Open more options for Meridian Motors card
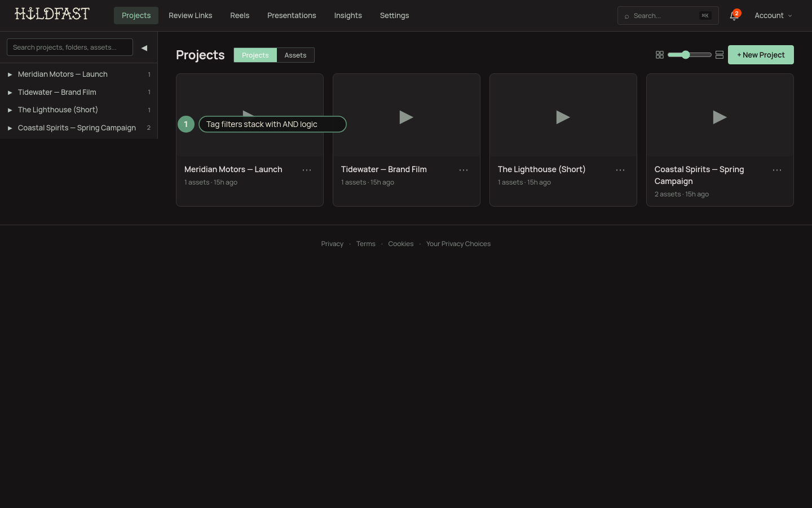 pos(307,170)
